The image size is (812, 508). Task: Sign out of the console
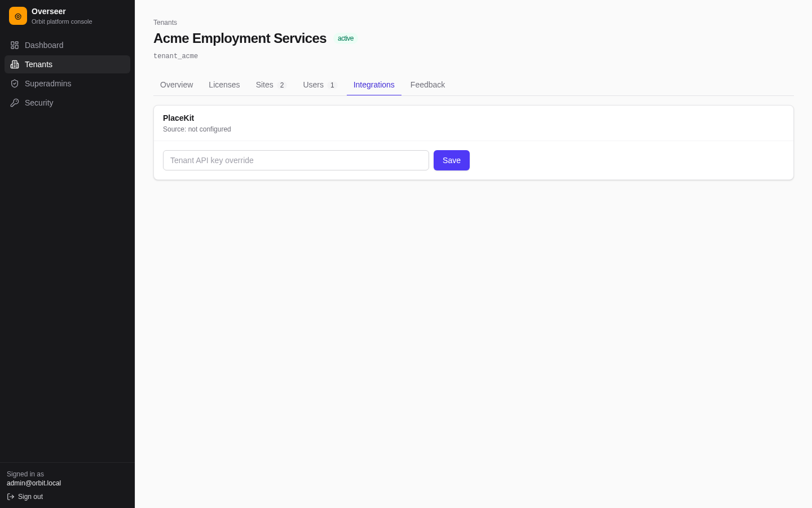tap(25, 497)
